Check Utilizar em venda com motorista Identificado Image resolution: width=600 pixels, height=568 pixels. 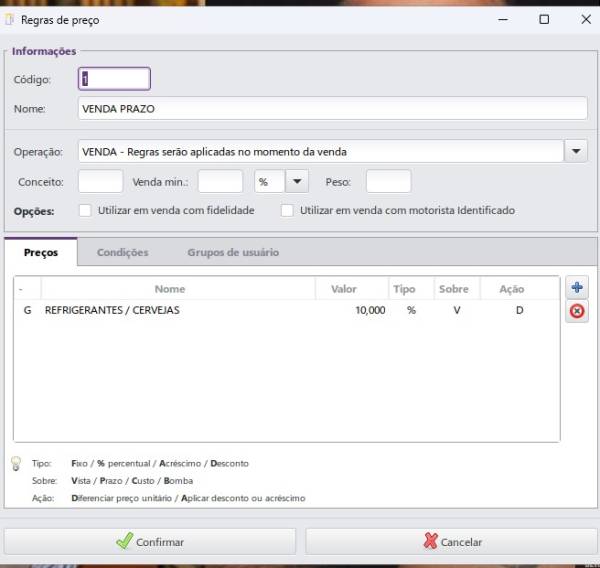point(287,211)
